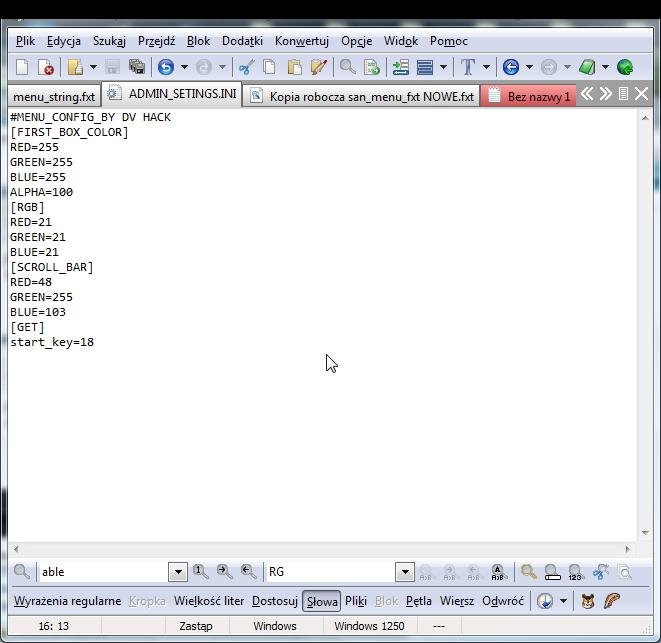Click the open file folder icon
Screen dimensions: 661x643
(x=75, y=67)
